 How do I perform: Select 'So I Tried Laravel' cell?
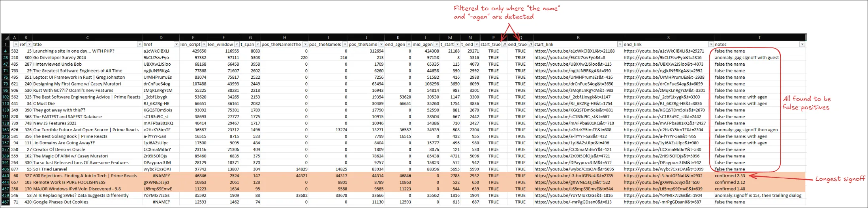(87, 169)
